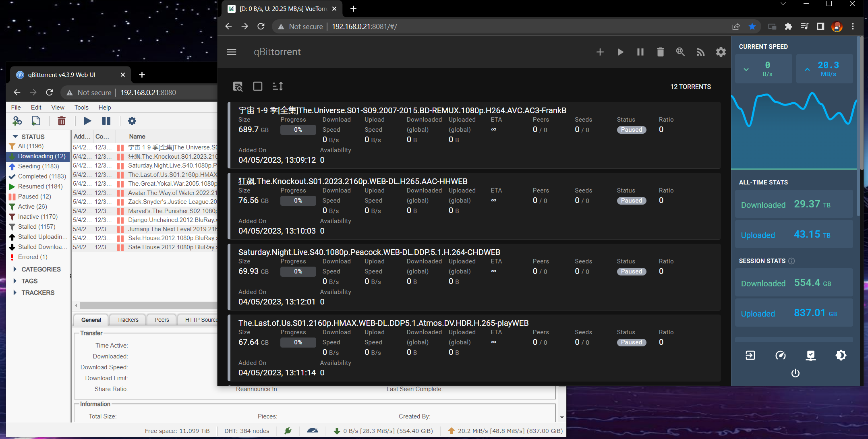Click the 0% progress bar of The.Universe torrent

(x=298, y=130)
